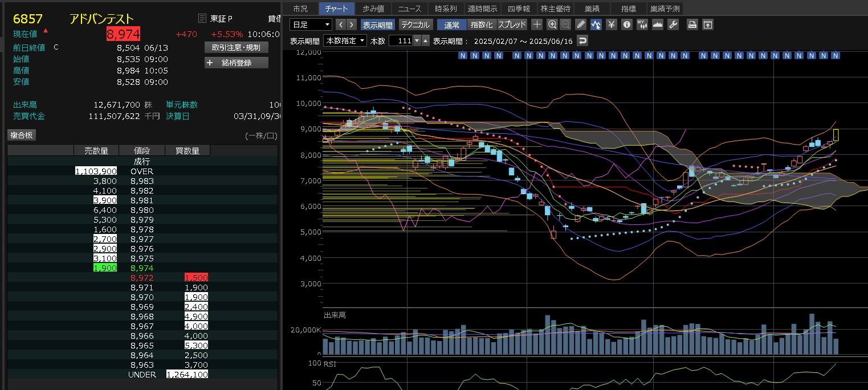868x390 pixels.
Task: Click the 本数 input field showing 111
Action: pyautogui.click(x=400, y=41)
